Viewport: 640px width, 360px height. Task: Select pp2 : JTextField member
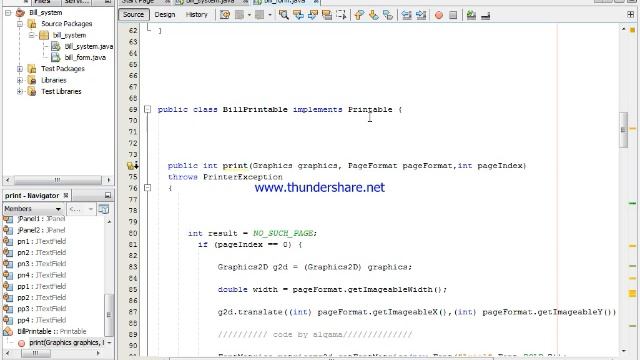[x=41, y=298]
